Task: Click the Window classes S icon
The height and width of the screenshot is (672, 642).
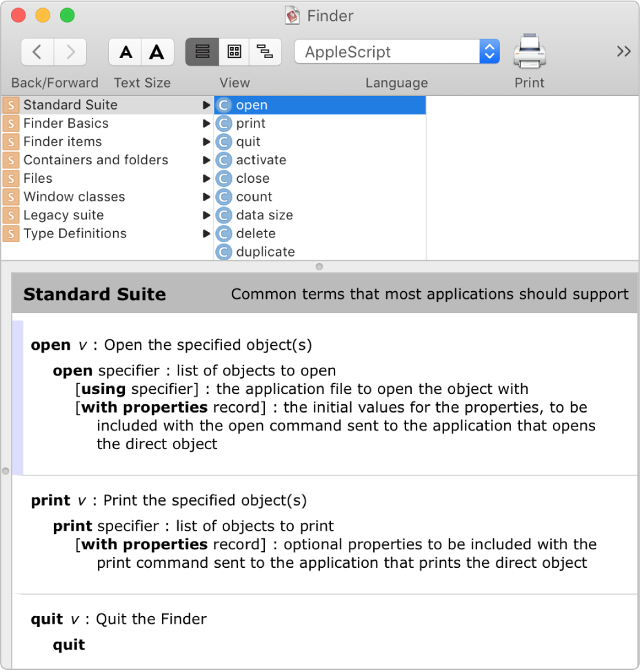Action: click(x=11, y=197)
